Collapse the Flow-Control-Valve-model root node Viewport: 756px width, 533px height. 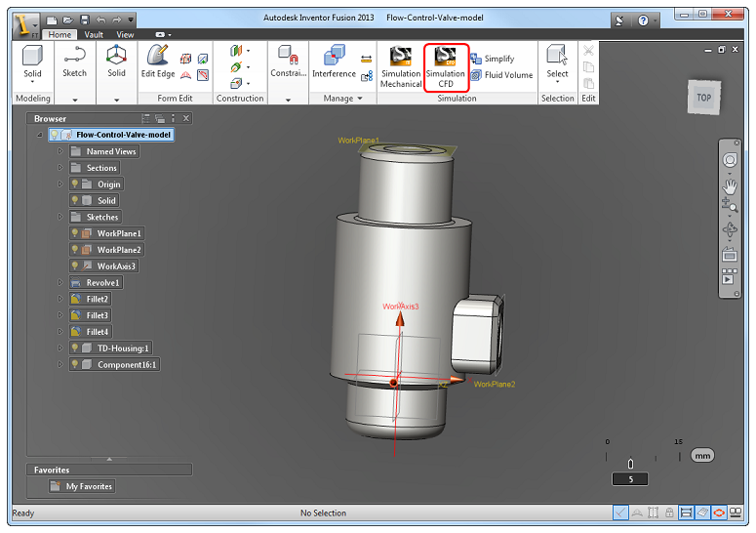[x=40, y=135]
